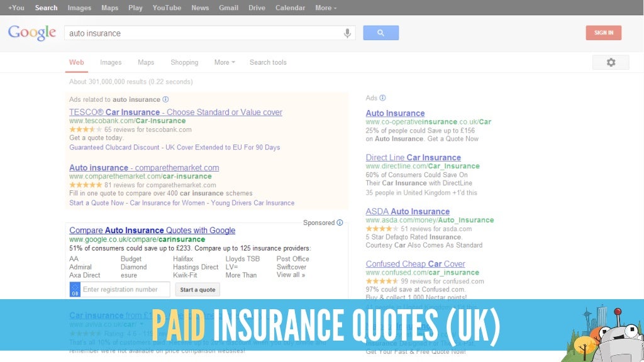Viewport: 644px width, 362px height.
Task: Open Drive in the top bar
Action: [x=257, y=8]
